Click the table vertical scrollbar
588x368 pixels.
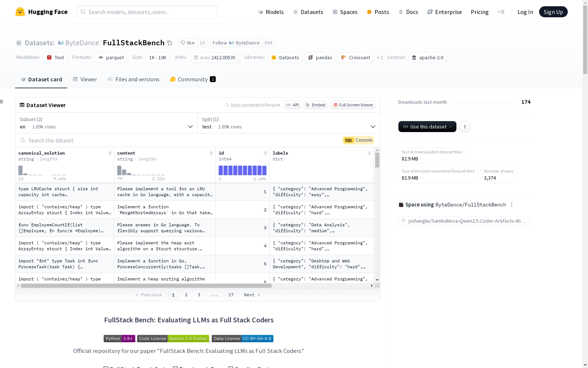377,160
